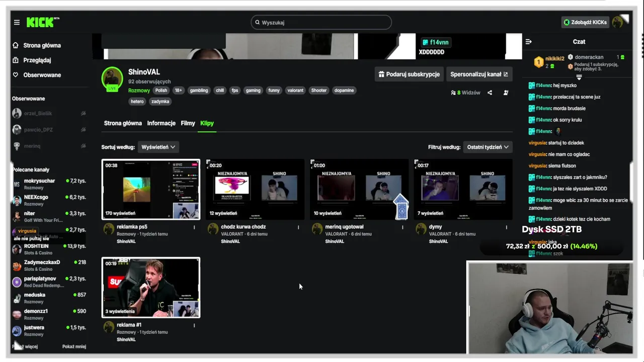Open the ROSHTEIN recommended channel

click(49, 249)
